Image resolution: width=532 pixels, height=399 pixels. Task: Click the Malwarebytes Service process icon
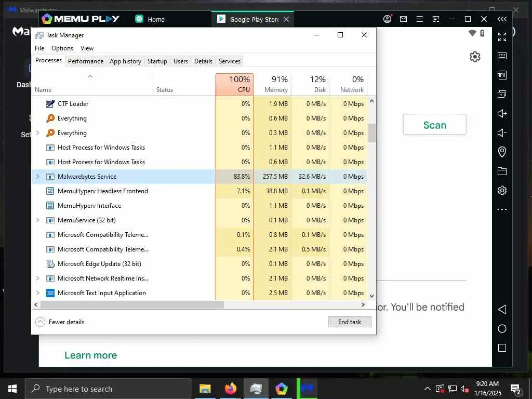pyautogui.click(x=50, y=177)
